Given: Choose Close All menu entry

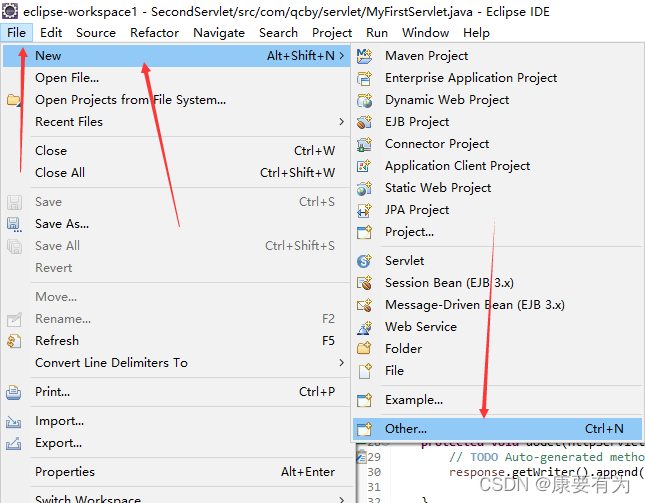Looking at the screenshot, I should click(176, 173).
